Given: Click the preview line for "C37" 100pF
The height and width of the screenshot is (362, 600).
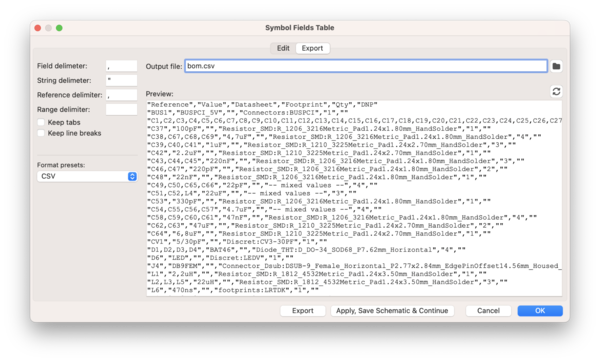Looking at the screenshot, I should click(319, 129).
